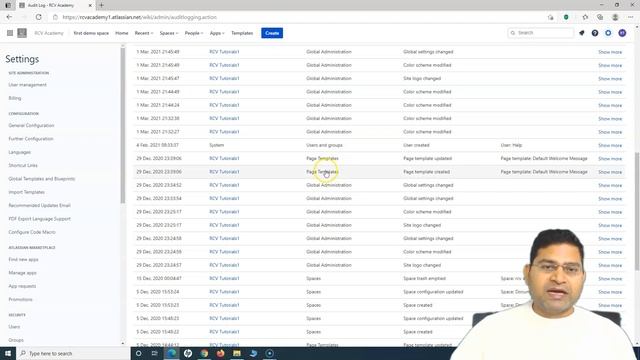Open the Recent dropdown menu

click(x=144, y=33)
